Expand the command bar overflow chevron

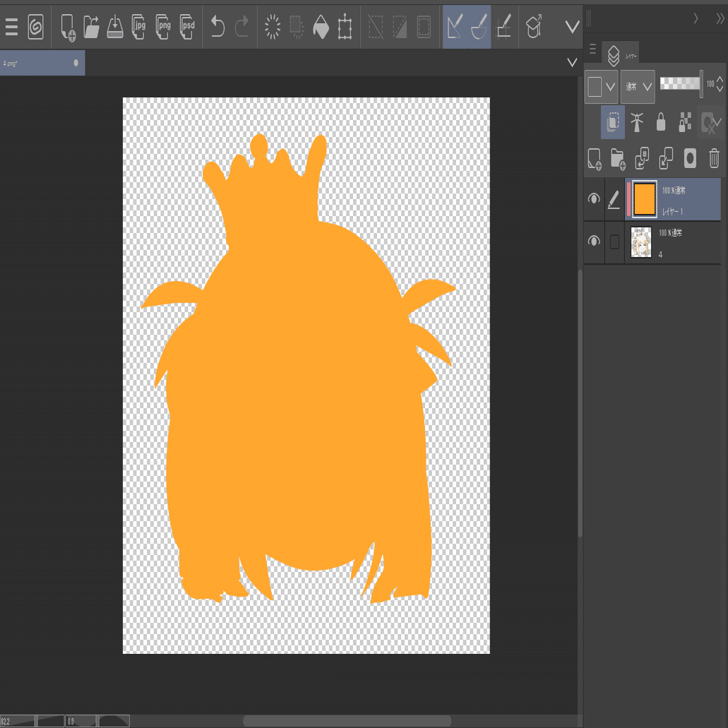point(572,27)
